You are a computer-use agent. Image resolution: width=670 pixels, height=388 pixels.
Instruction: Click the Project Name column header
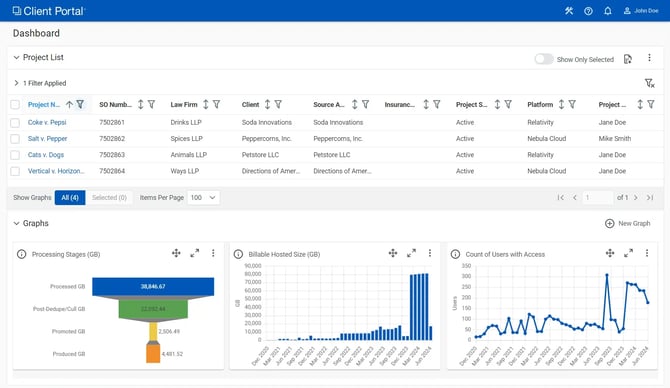44,104
